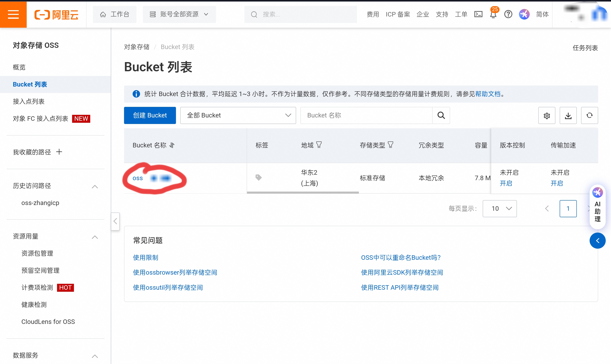Launch the AI assistant icon in header
The image size is (611, 364).
pyautogui.click(x=524, y=14)
